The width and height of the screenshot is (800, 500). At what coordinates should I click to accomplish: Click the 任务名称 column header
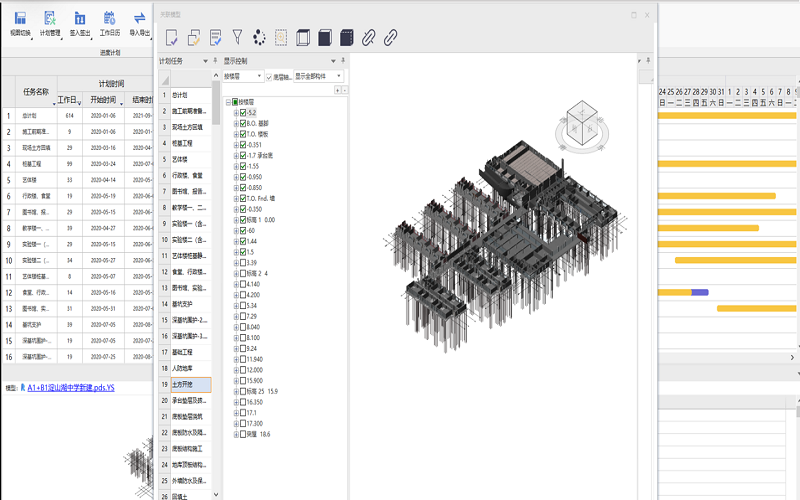coord(36,92)
